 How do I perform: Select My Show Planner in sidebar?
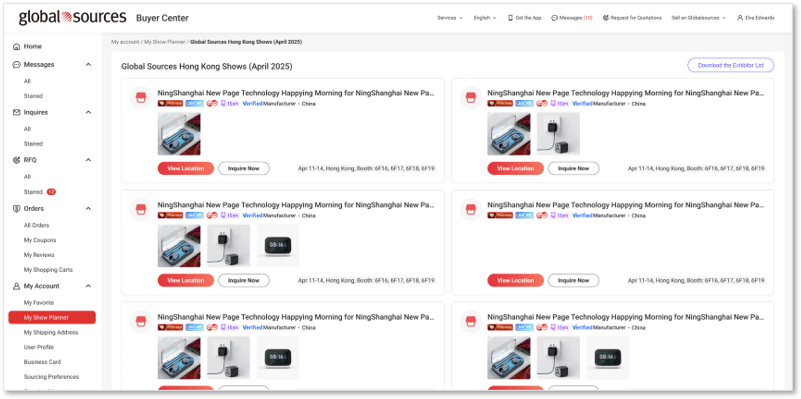tap(52, 318)
